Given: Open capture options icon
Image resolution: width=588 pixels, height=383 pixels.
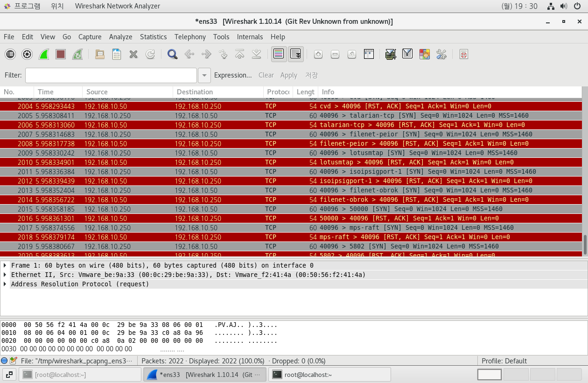Looking at the screenshot, I should 27,55.
